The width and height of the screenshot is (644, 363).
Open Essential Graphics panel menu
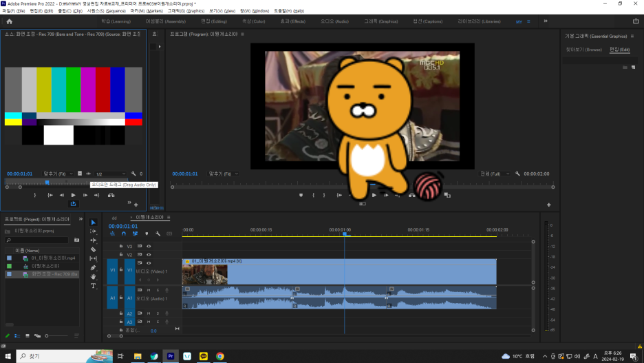coord(632,37)
